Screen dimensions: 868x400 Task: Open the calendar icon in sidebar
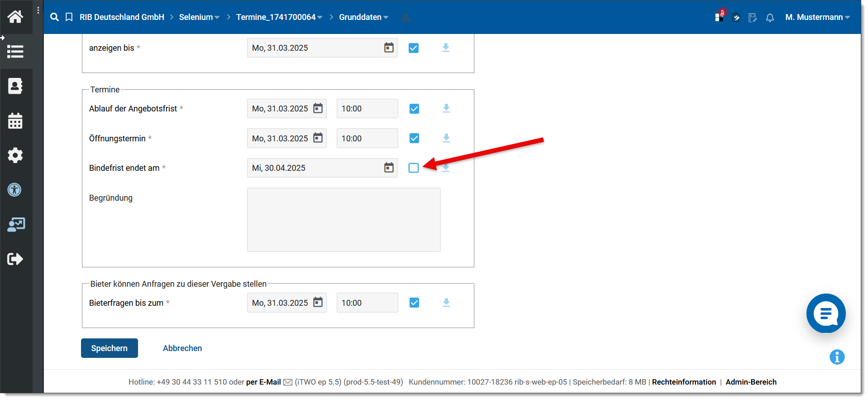tap(15, 121)
